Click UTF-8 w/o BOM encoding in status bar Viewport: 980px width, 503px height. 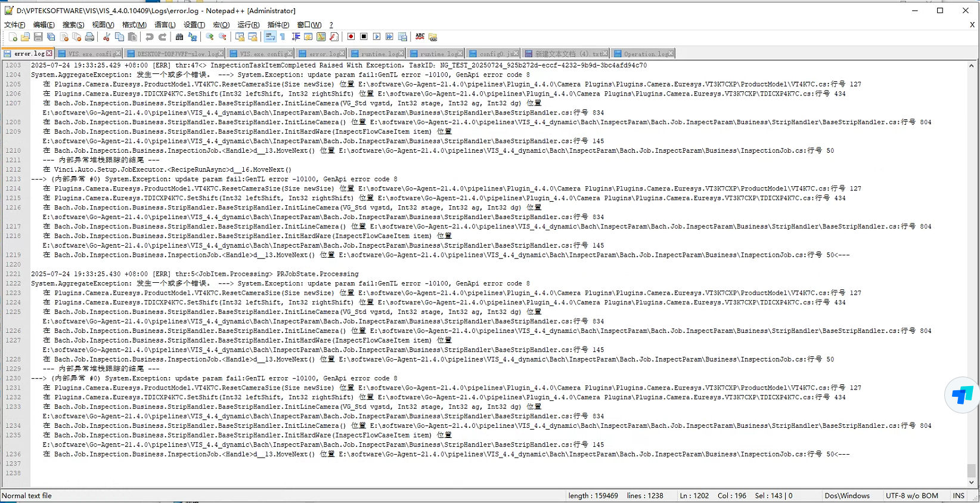point(911,496)
